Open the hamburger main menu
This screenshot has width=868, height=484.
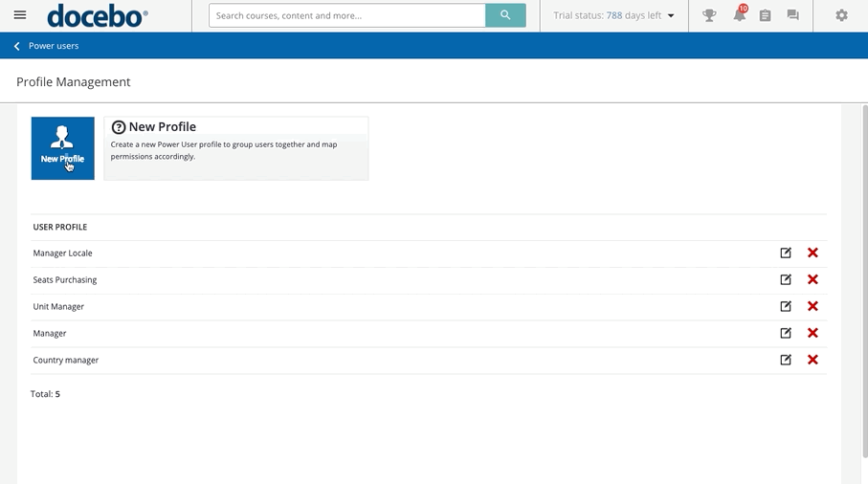click(x=20, y=15)
